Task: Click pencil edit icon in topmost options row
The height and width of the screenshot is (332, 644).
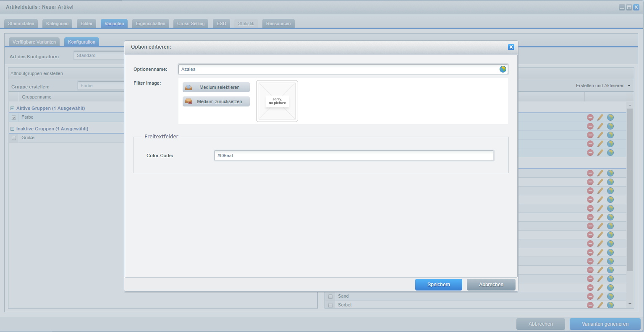Action: tap(600, 117)
